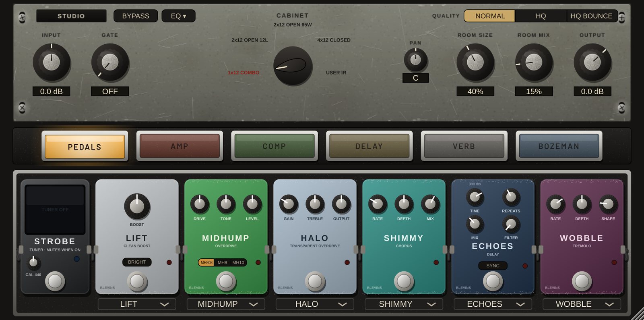Select MH9 mode on MIDHUMP pedal
644x320 pixels.
(222, 262)
